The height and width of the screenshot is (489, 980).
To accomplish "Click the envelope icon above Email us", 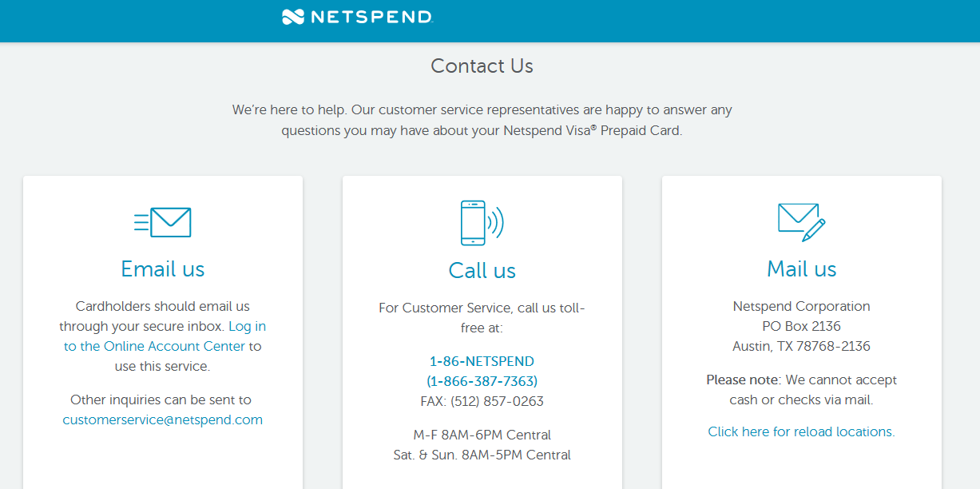I will point(163,222).
